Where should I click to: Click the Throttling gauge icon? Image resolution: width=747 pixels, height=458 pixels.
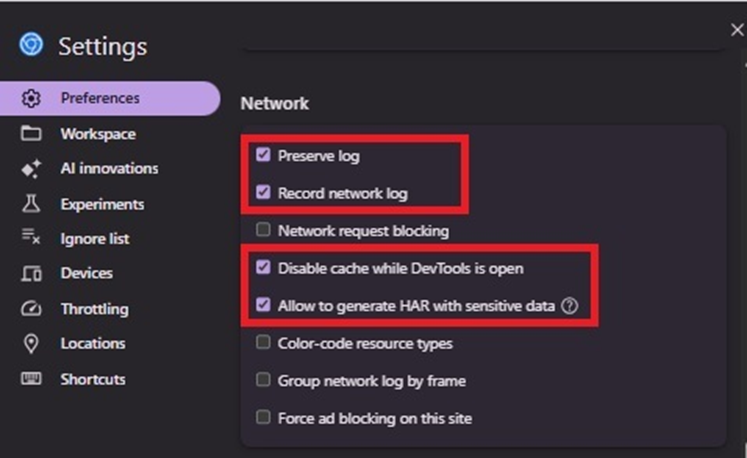31,308
